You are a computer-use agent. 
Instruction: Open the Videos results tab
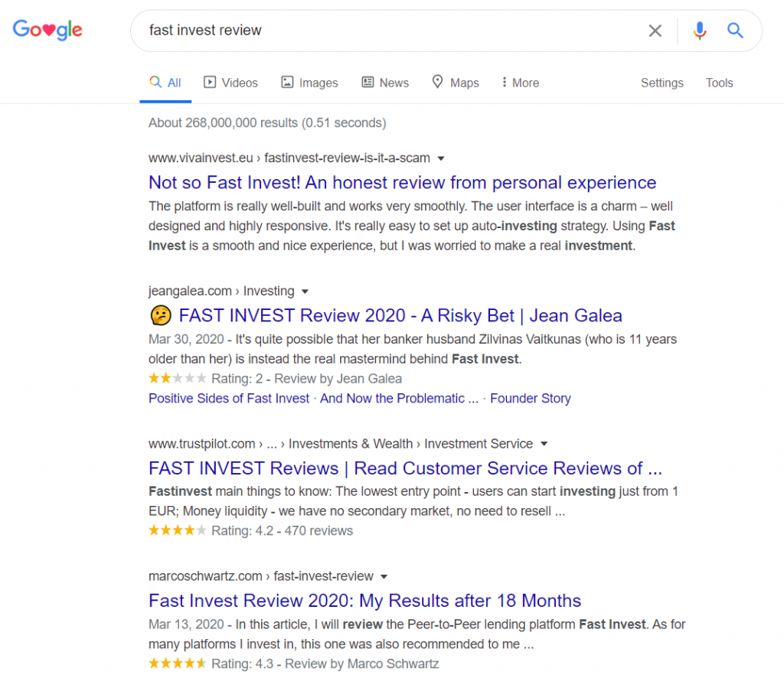[230, 83]
